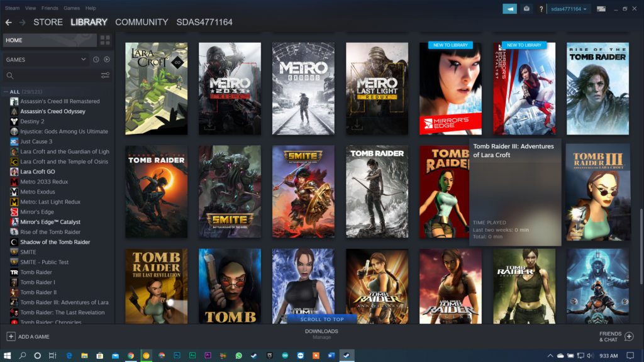This screenshot has width=644, height=362.
Task: Click the Tomb Raider TR icon in list
Action: (x=14, y=272)
